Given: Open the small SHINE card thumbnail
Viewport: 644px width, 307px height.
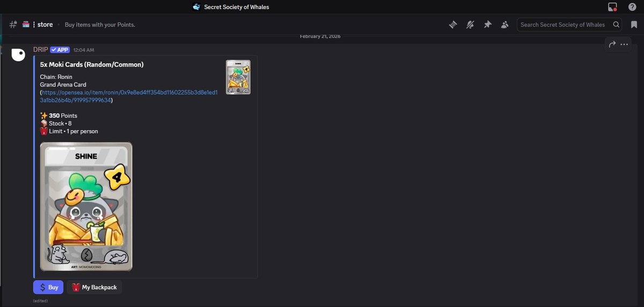Looking at the screenshot, I should (x=238, y=77).
